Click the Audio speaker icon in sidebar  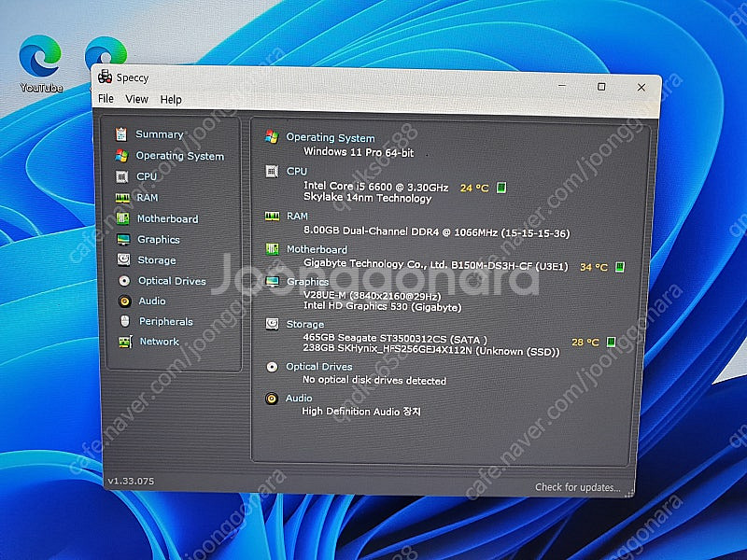pyautogui.click(x=123, y=301)
